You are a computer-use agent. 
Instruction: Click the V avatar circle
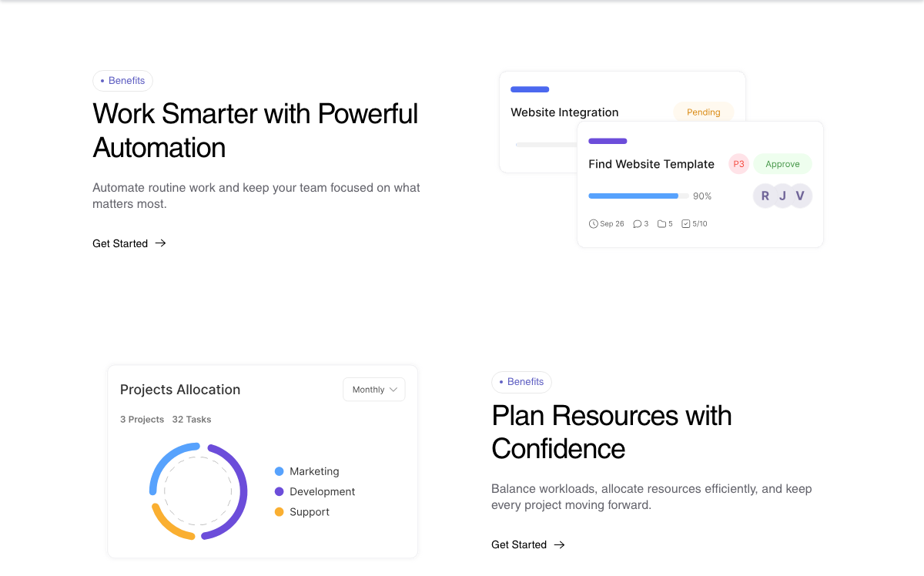pyautogui.click(x=800, y=196)
